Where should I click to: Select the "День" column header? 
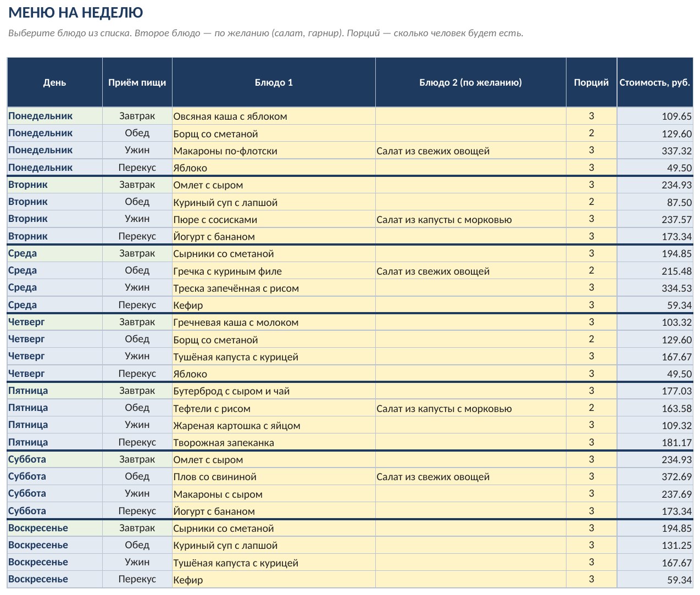coord(55,82)
